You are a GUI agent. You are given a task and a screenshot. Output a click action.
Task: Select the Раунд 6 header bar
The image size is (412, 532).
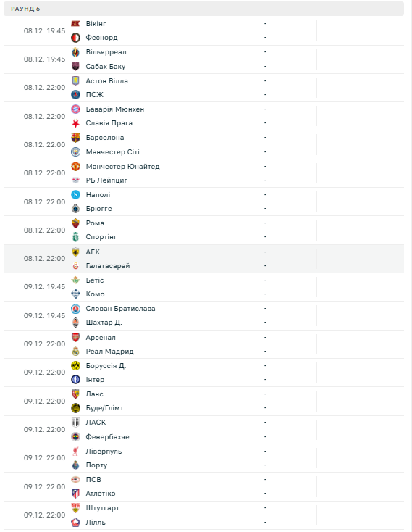point(203,9)
